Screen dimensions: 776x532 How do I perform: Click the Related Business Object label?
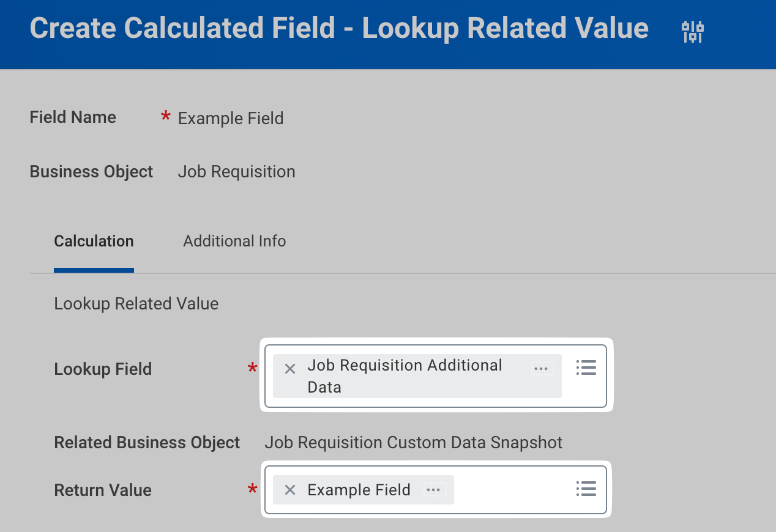coord(147,442)
